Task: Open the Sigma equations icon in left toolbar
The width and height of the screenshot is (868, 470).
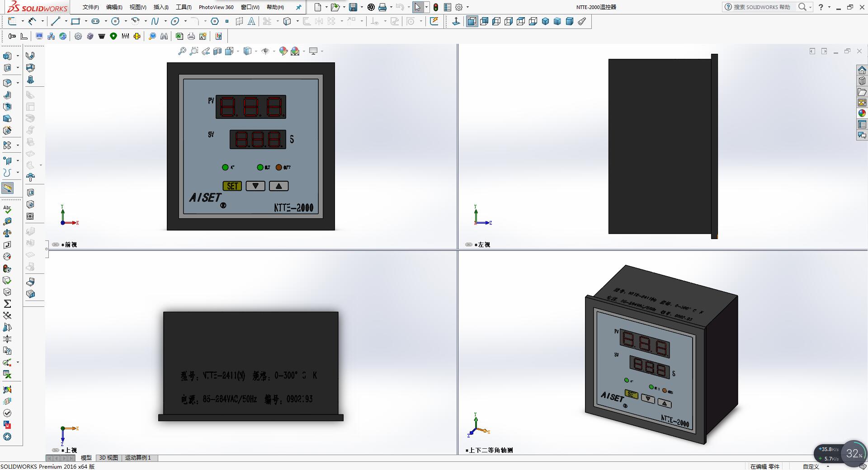Action: (7, 304)
